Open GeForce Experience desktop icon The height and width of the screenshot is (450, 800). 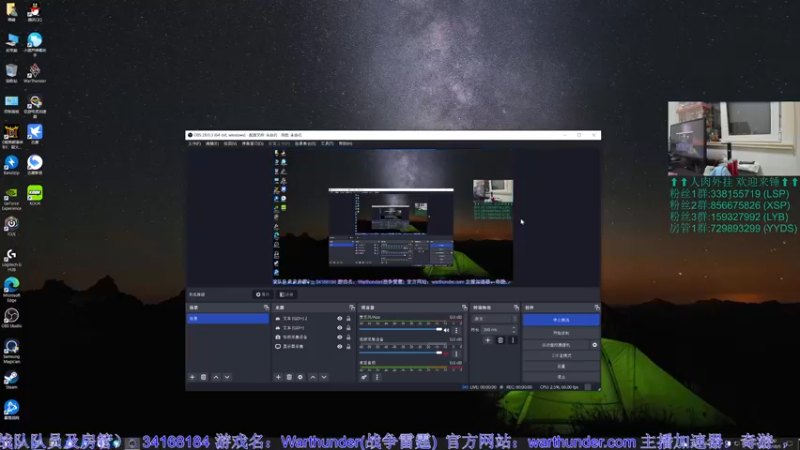click(11, 199)
